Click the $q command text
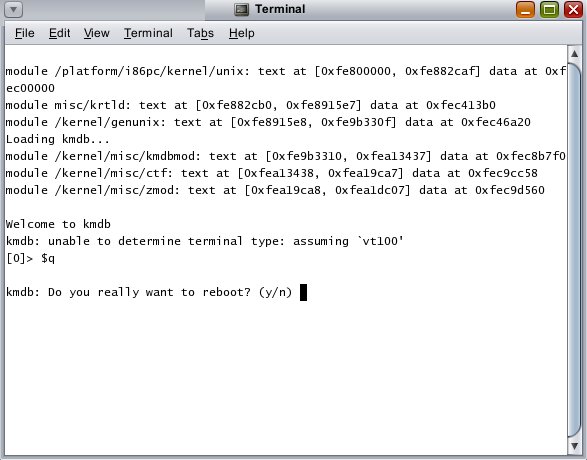The width and height of the screenshot is (587, 460). pos(48,258)
